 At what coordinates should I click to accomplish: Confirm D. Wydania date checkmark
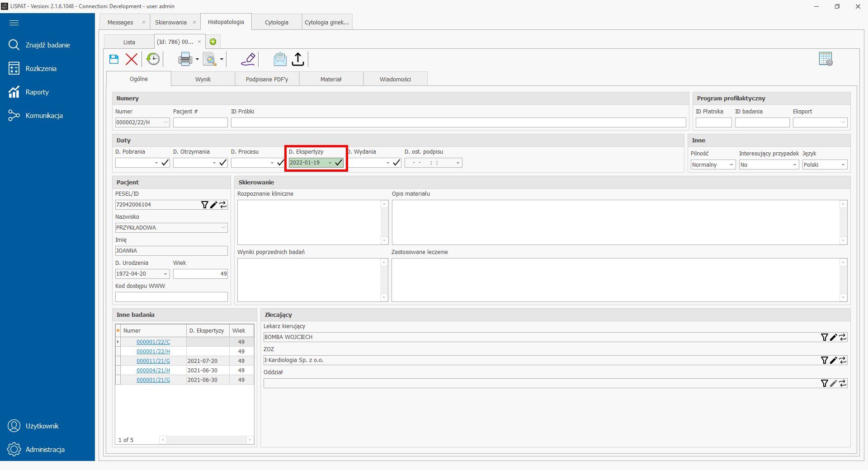(396, 163)
